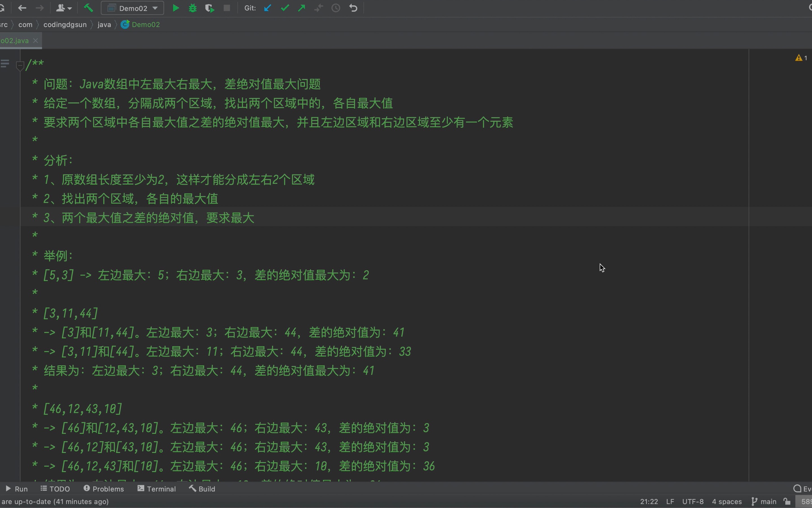Toggle the read-only lock icon
This screenshot has height=508, width=812.
[787, 502]
